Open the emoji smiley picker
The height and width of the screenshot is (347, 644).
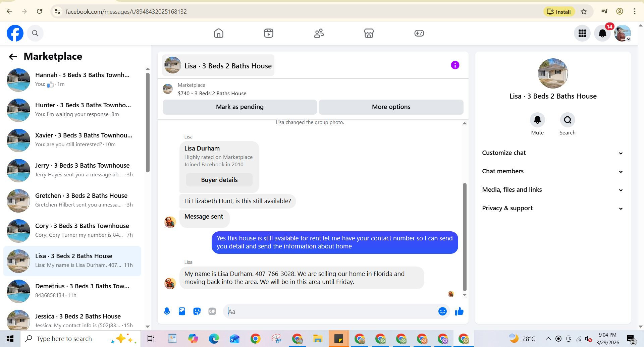[x=442, y=311]
